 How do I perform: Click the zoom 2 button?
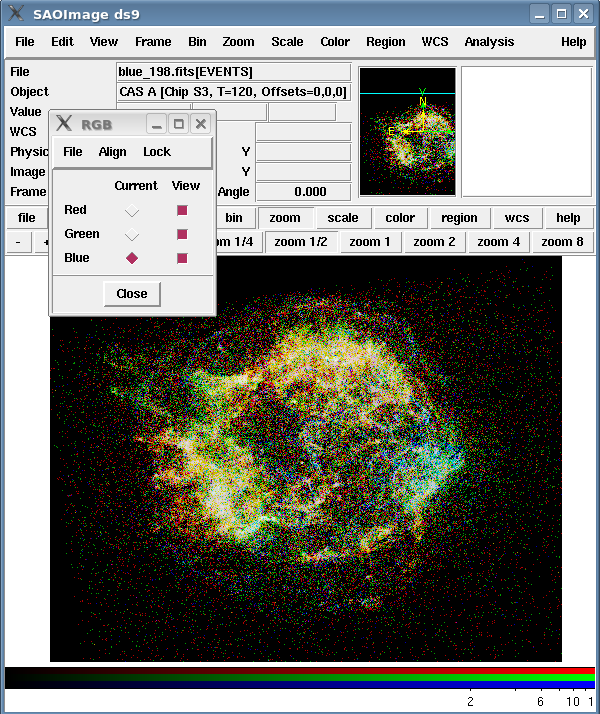click(x=434, y=242)
